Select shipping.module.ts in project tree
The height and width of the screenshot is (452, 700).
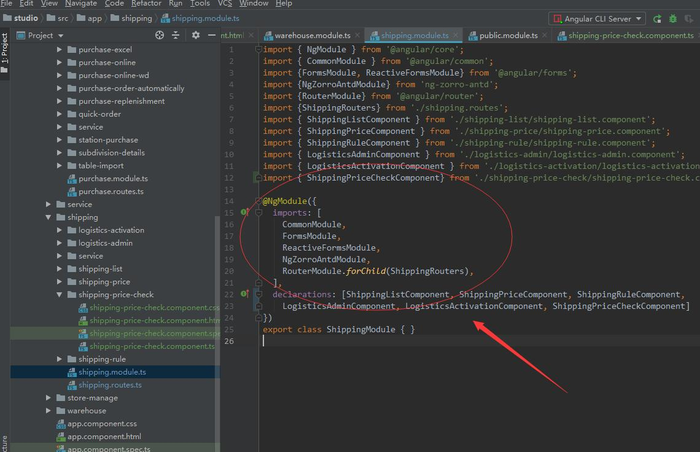click(112, 372)
